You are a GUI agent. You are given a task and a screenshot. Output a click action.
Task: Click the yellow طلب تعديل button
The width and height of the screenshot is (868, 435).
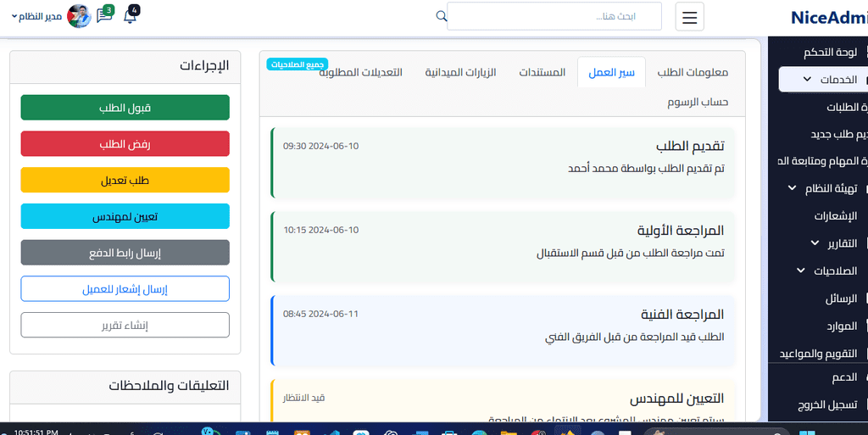tap(125, 180)
